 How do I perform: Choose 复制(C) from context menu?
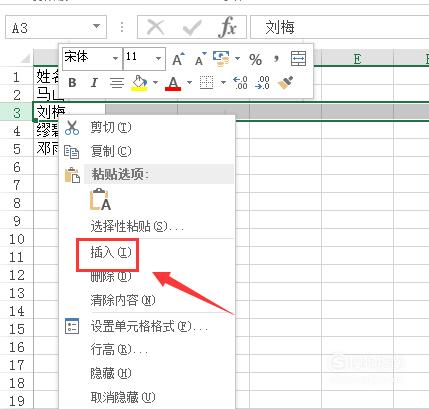(x=111, y=151)
